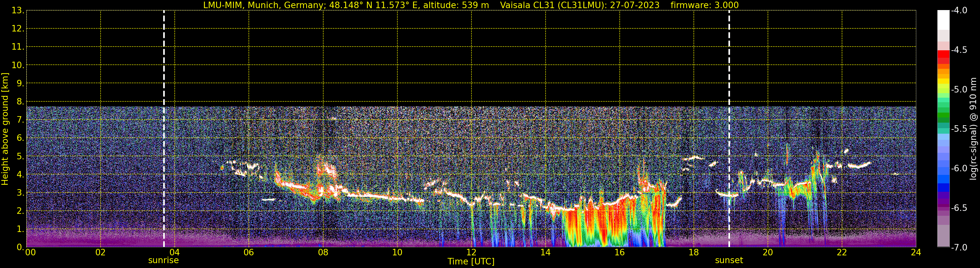Click the colorbar value "-5.0"
This screenshot has width=980, height=268.
(959, 89)
